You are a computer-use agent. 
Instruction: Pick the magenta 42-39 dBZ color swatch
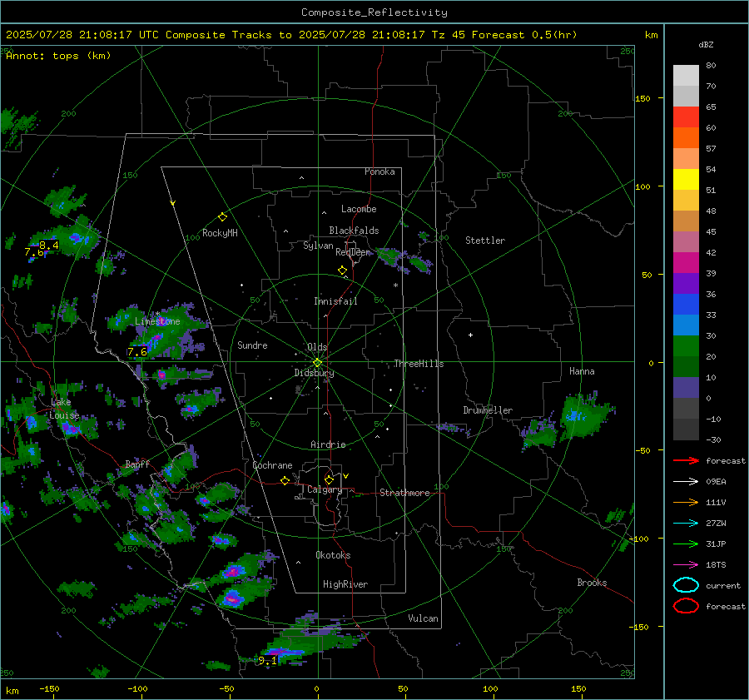(686, 263)
